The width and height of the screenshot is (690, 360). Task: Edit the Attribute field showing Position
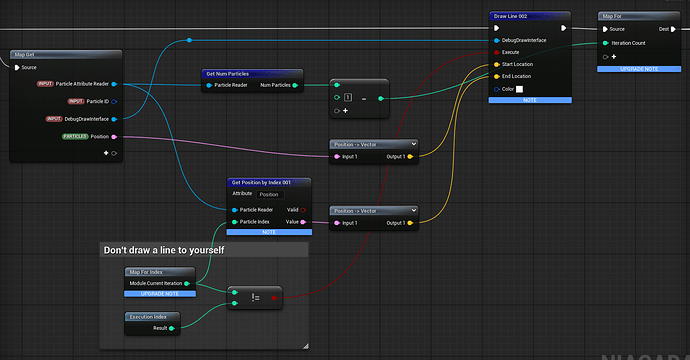point(269,194)
